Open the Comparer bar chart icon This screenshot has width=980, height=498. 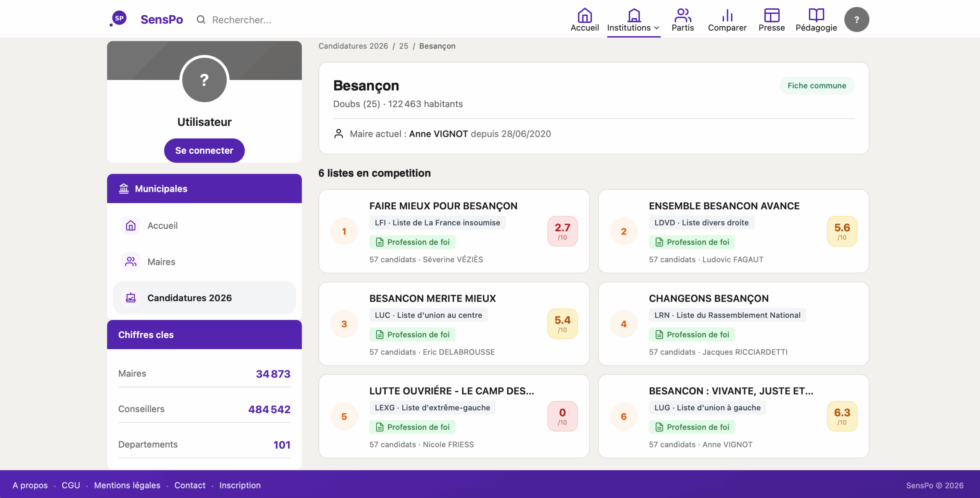(x=727, y=15)
